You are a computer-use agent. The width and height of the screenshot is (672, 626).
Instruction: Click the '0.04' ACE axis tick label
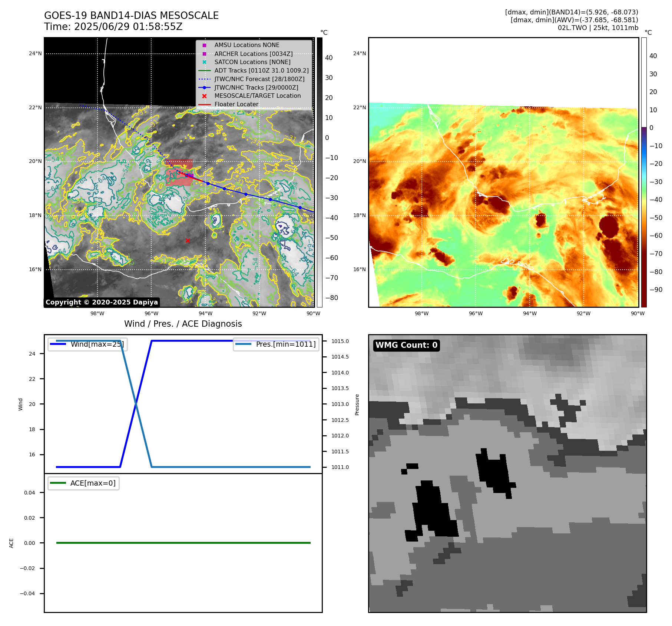[x=30, y=493]
